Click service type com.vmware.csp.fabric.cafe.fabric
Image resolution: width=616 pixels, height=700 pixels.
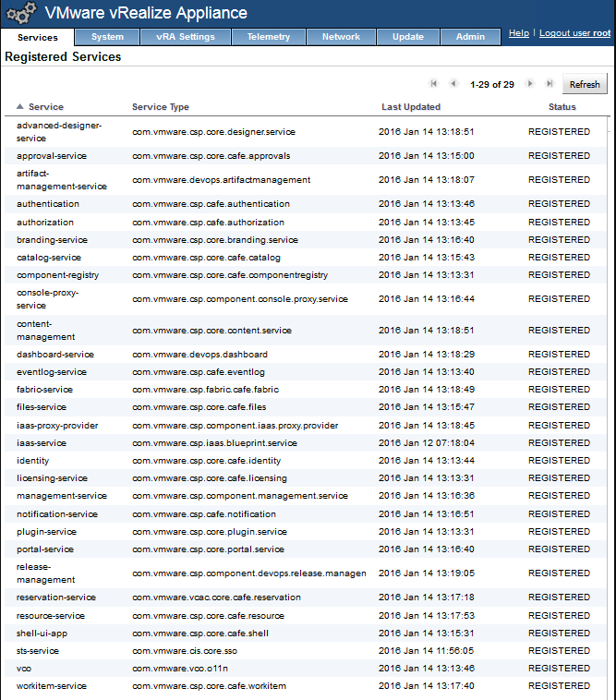coord(205,390)
